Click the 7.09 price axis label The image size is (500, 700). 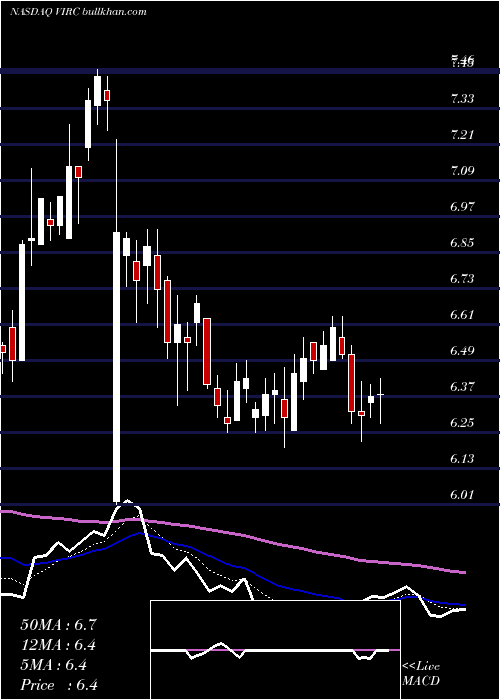462,171
